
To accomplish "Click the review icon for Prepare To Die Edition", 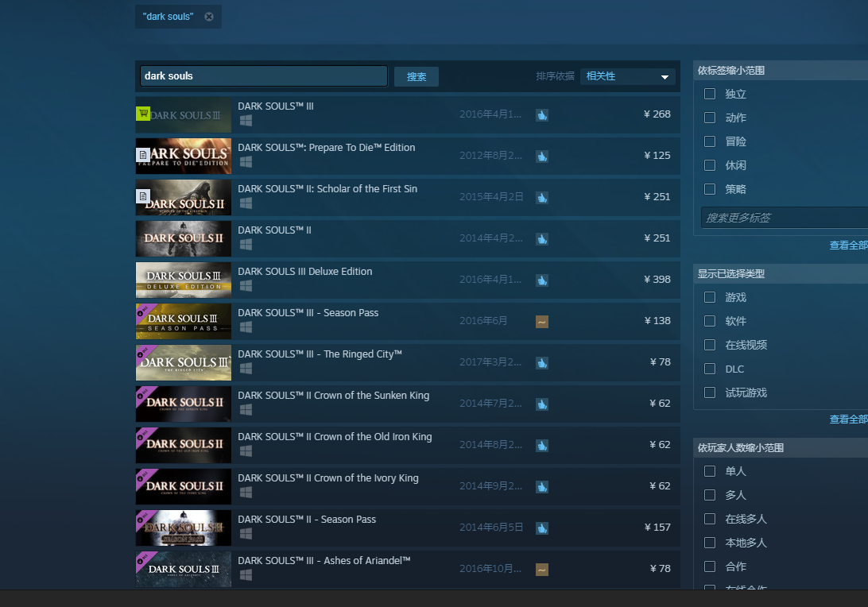I will pyautogui.click(x=542, y=157).
